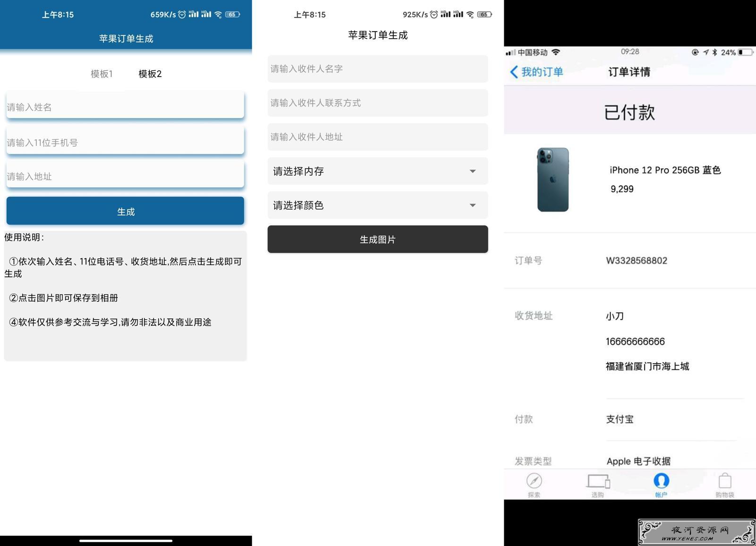
Task: Tap the iPhone 12 Pro product thumbnail
Action: pos(553,179)
